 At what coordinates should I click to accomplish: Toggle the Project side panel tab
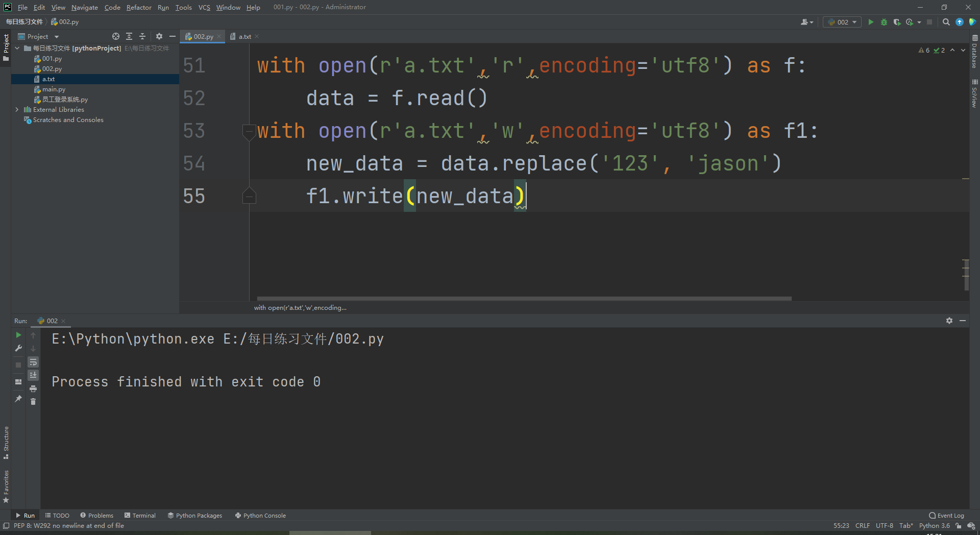click(6, 47)
